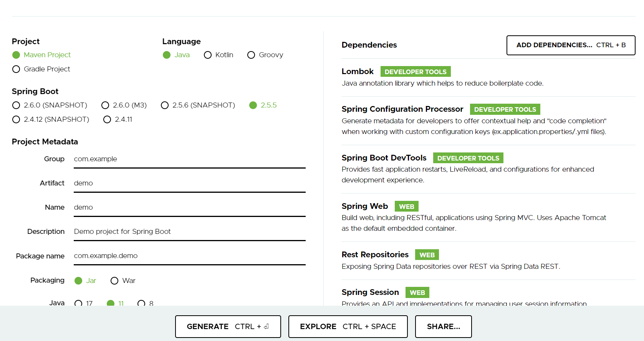Click the Rest Repositories description text
Viewport: 644px width, 341px height.
[x=451, y=267]
